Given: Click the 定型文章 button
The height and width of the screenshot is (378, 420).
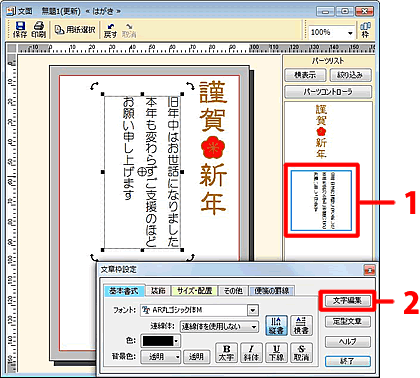Looking at the screenshot, I should (347, 321).
